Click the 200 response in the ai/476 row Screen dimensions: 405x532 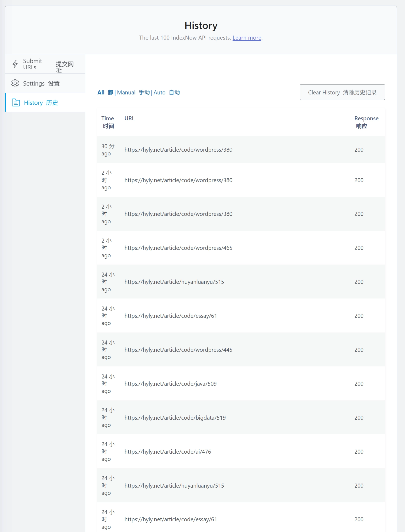(x=359, y=452)
